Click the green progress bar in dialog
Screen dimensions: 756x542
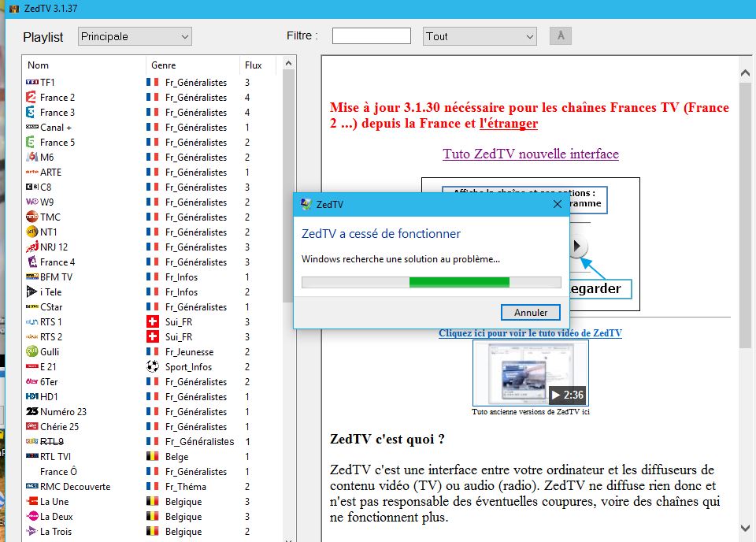[458, 282]
